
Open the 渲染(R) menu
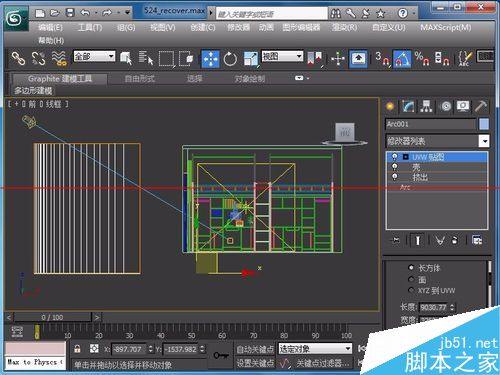pos(344,27)
